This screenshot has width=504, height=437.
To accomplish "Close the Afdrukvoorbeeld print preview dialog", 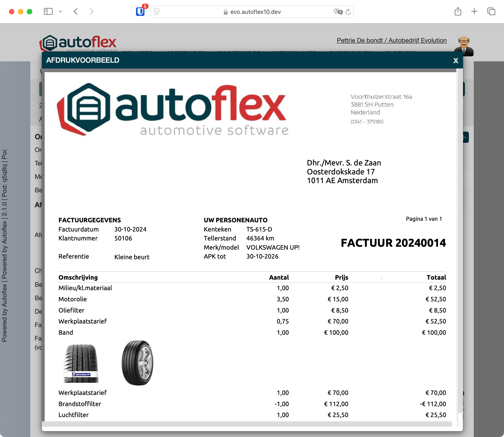I will 455,60.
